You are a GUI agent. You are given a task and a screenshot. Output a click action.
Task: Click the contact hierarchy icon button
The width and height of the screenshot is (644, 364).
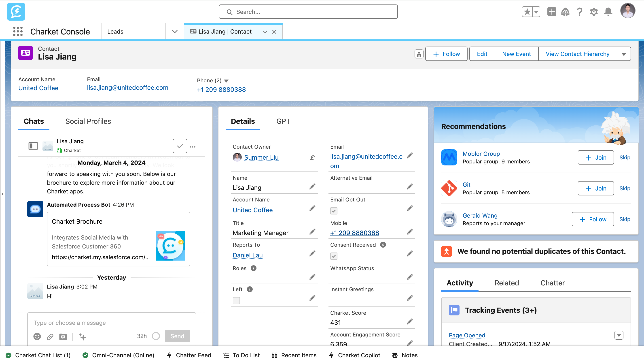click(x=419, y=54)
